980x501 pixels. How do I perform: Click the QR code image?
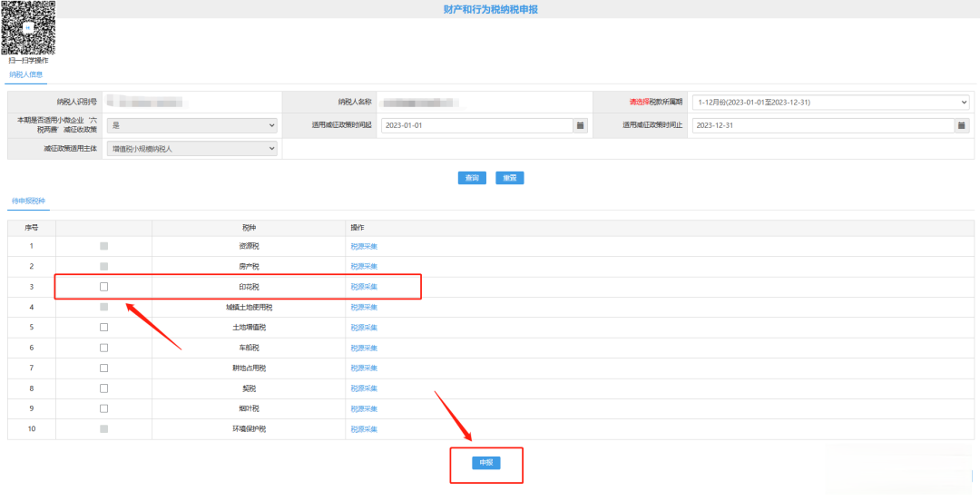tap(28, 28)
